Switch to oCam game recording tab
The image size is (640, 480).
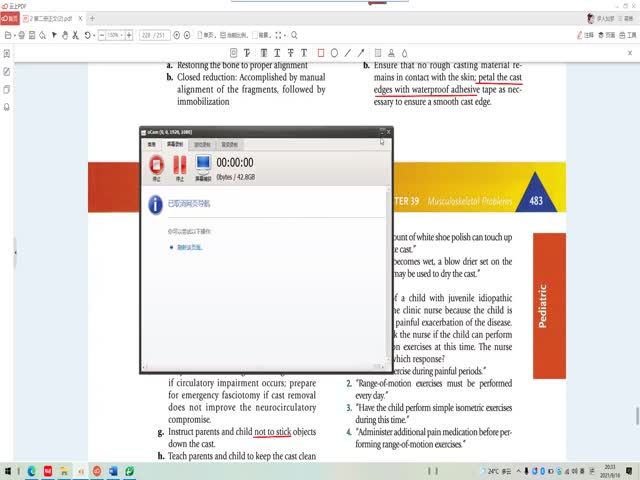pos(202,144)
